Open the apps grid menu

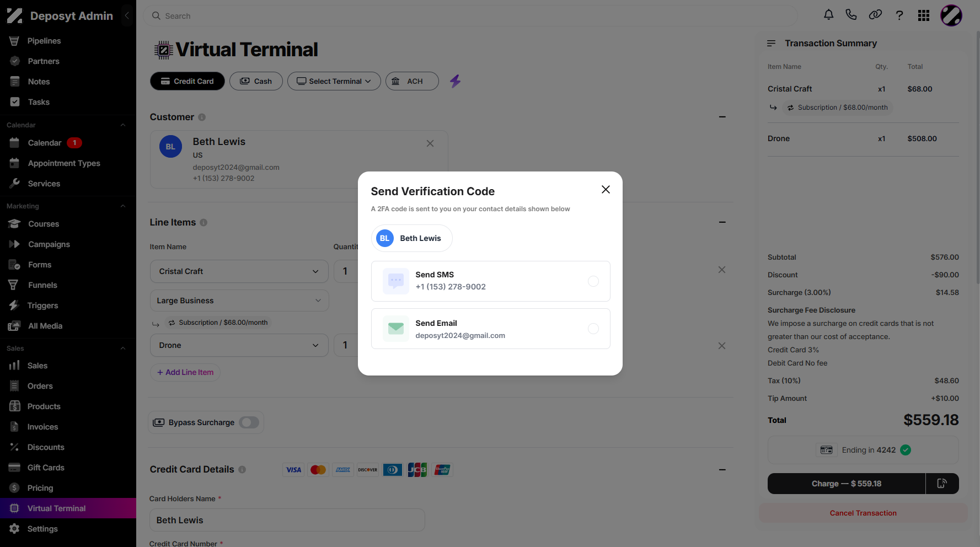pos(924,15)
